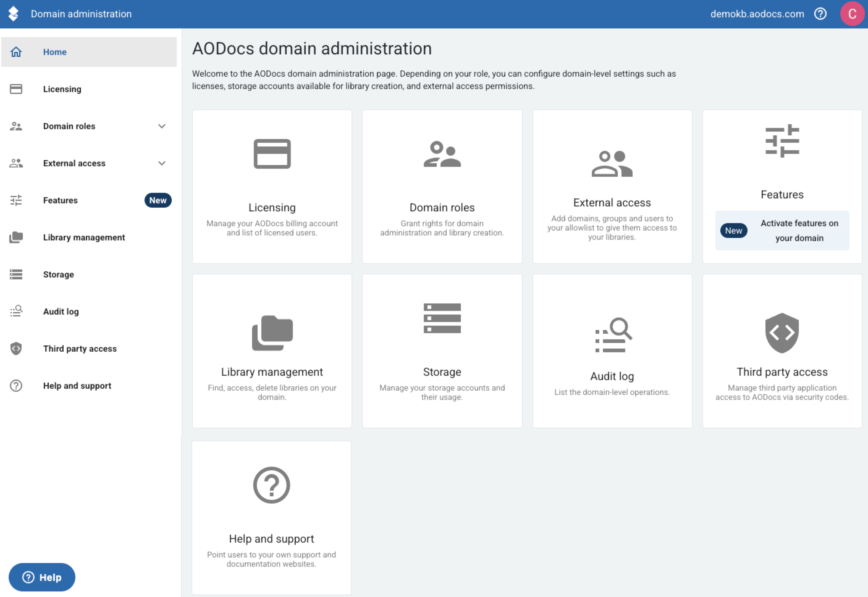The width and height of the screenshot is (868, 597).
Task: Click the Home house icon in sidebar
Action: coord(16,52)
